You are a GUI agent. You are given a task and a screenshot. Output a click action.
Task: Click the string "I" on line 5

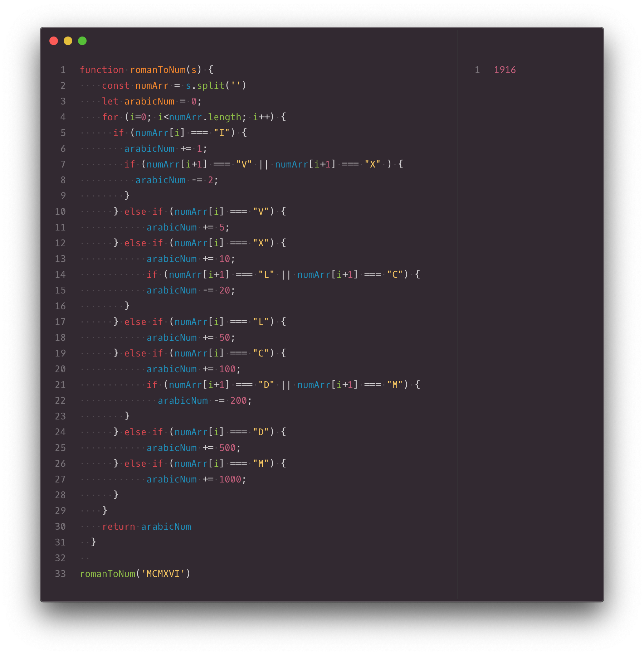[x=222, y=133]
